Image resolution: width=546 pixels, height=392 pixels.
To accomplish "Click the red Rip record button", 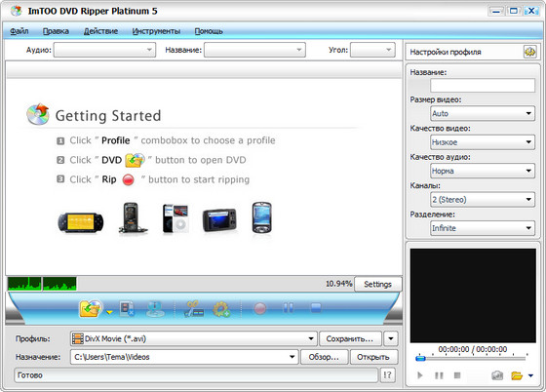I will [x=260, y=308].
